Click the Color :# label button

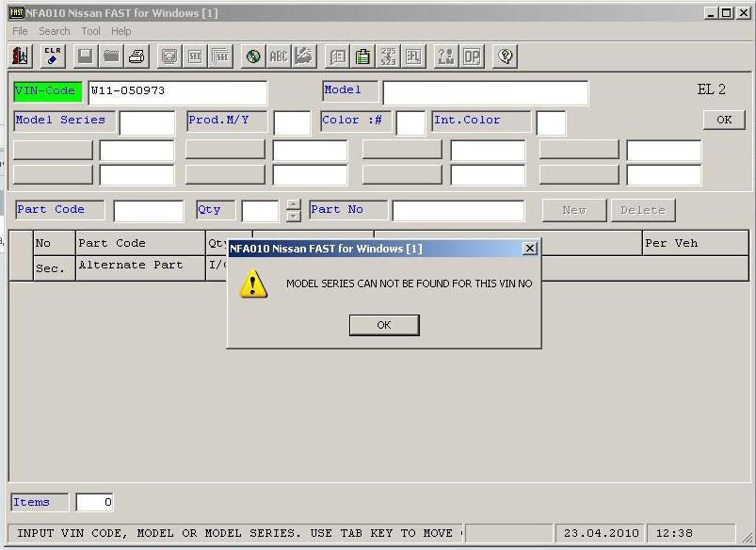pos(356,121)
